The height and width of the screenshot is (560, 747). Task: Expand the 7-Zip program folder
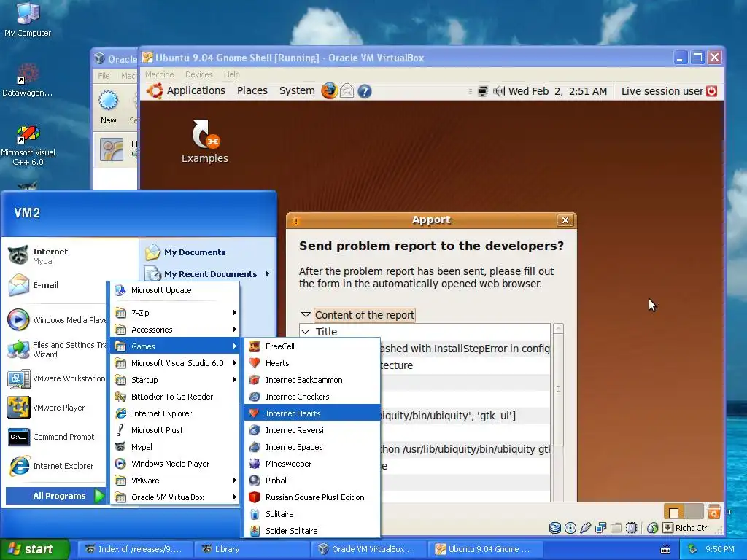tap(175, 312)
